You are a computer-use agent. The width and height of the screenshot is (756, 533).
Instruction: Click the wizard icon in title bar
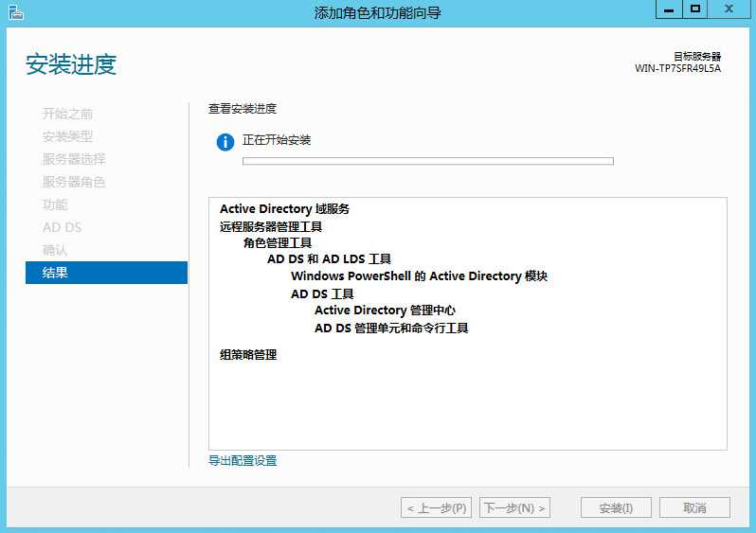pyautogui.click(x=15, y=12)
